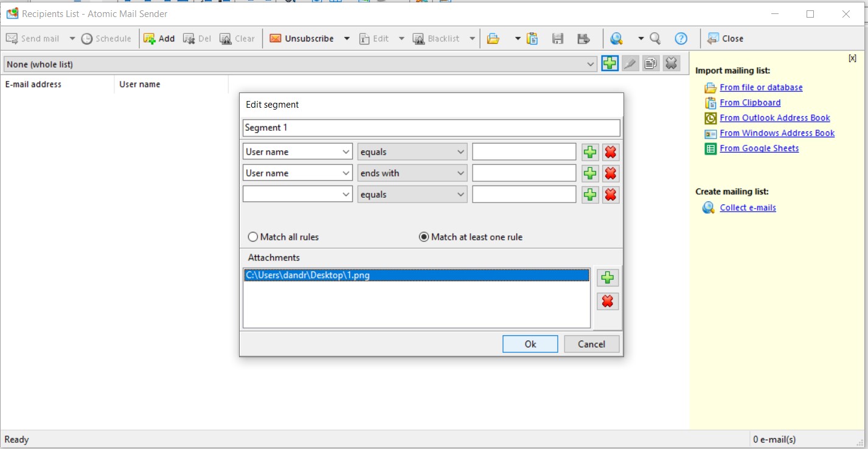Click the Segment 1 name input field
This screenshot has height=449, width=868.
tap(431, 128)
